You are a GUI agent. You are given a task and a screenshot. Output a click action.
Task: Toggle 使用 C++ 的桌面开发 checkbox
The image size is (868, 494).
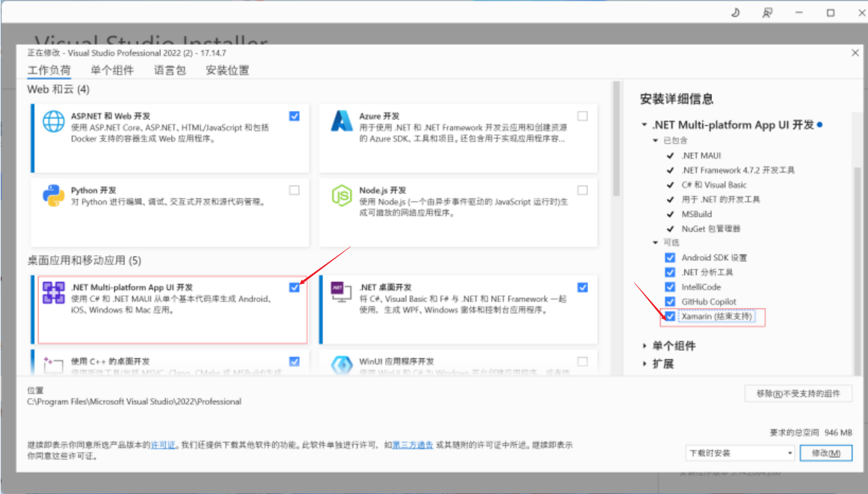(x=294, y=361)
